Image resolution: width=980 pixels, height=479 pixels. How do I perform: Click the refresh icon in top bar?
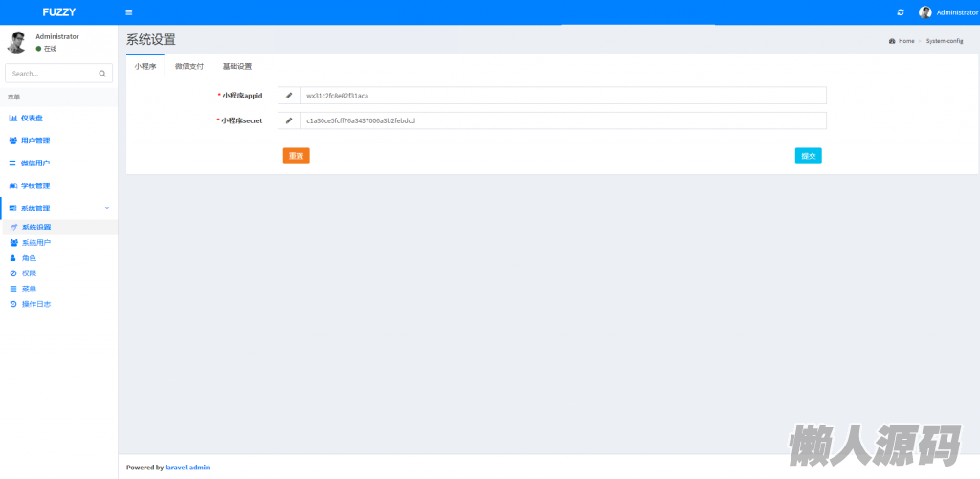coord(901,12)
